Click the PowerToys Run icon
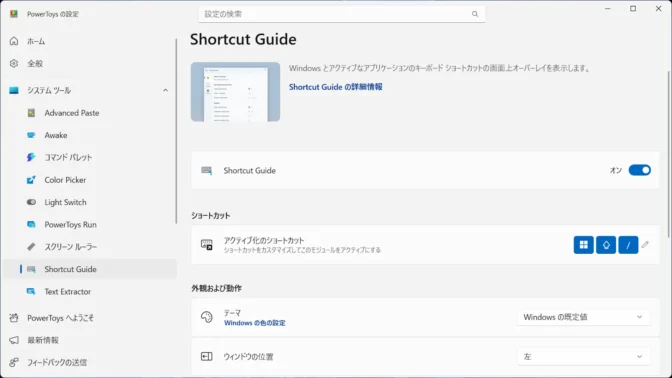Image resolution: width=672 pixels, height=378 pixels. coord(31,224)
